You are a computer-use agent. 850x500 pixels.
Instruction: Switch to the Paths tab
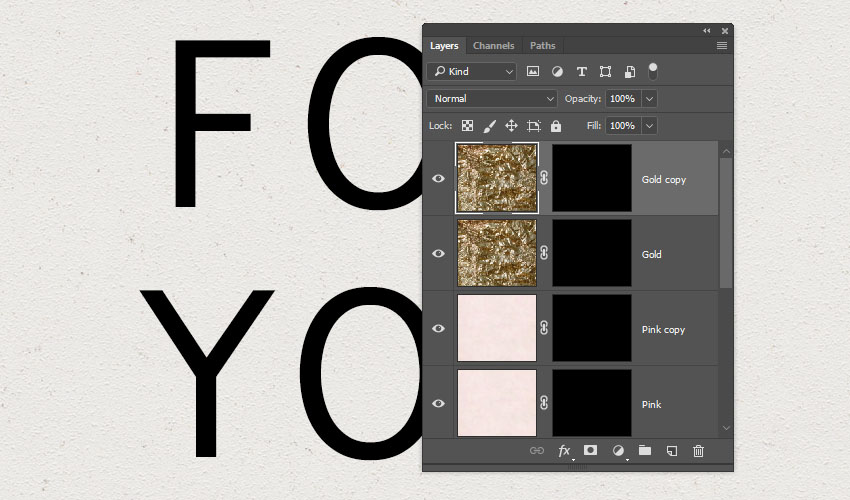[x=543, y=46]
